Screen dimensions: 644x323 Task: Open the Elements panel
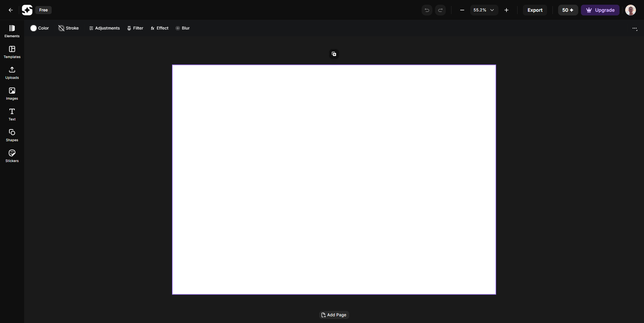pyautogui.click(x=12, y=31)
